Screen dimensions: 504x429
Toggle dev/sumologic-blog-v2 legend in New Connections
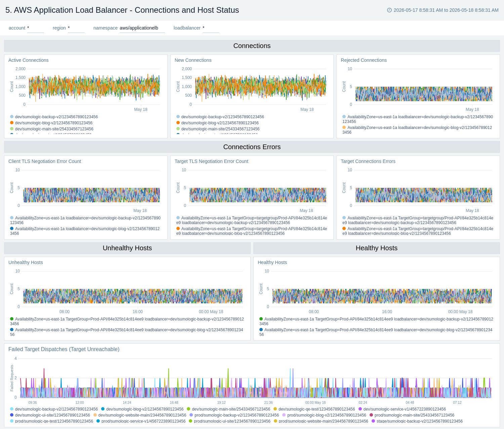217,123
